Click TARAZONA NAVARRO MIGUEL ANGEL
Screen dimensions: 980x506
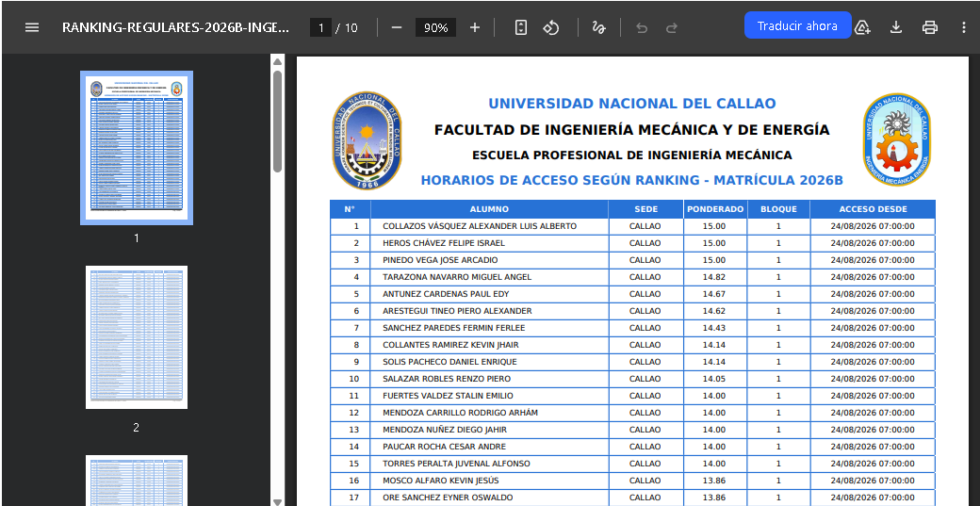[x=457, y=277]
